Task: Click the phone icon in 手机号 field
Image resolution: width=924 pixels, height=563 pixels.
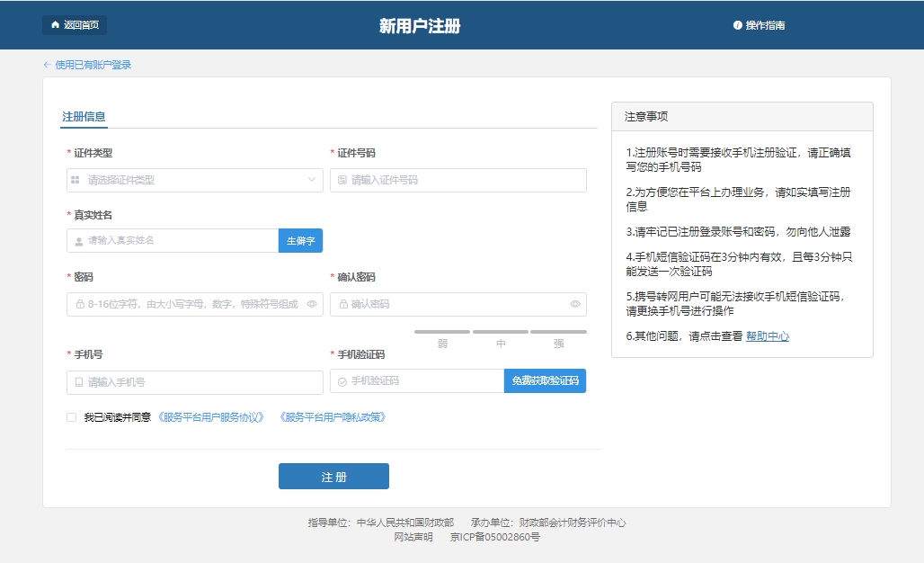Action: [x=79, y=382]
